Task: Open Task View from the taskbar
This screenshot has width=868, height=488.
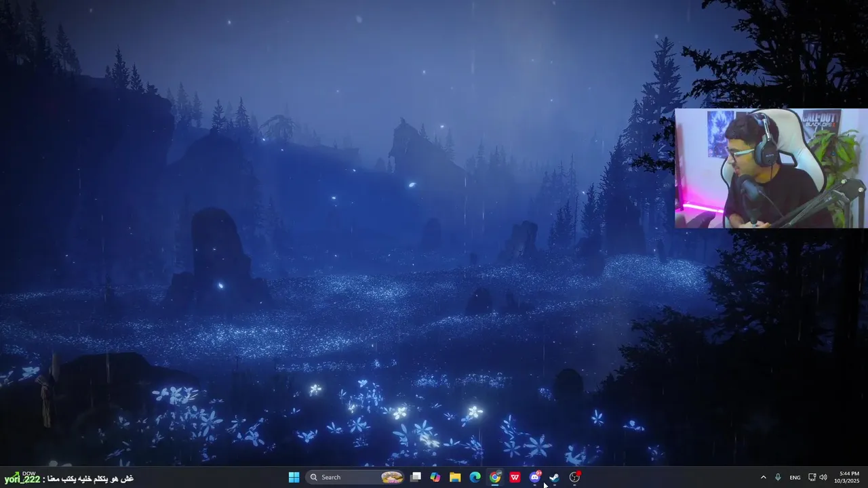Action: click(416, 477)
